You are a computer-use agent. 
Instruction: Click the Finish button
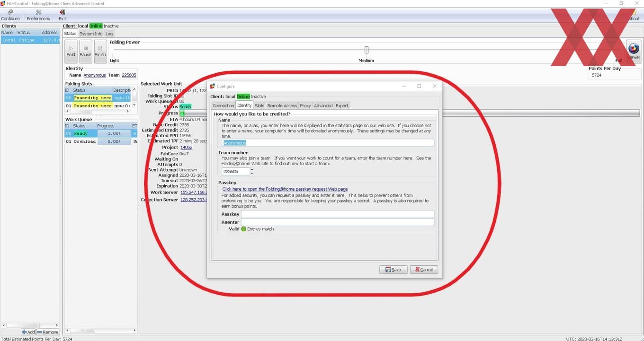(x=100, y=52)
